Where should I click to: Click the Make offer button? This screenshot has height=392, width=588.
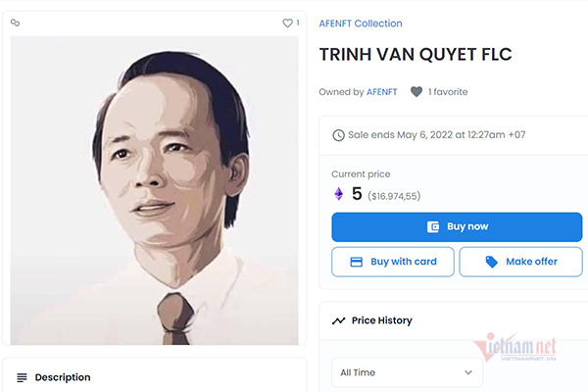[x=520, y=262]
